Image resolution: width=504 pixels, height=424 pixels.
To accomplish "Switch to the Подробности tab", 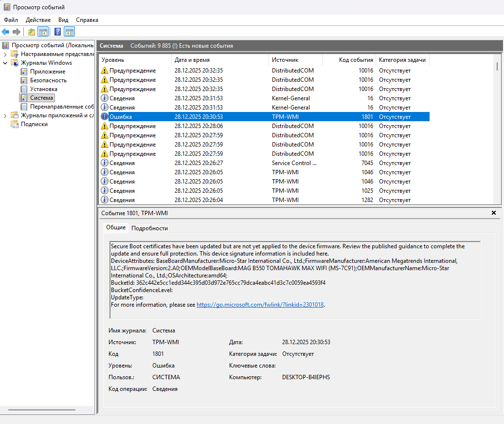I will click(x=149, y=228).
